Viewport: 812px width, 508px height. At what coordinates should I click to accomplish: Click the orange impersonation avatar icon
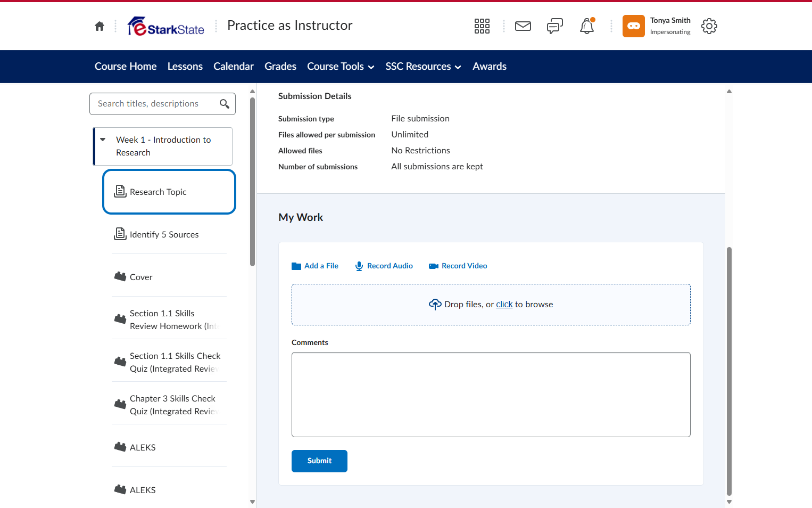tap(634, 26)
